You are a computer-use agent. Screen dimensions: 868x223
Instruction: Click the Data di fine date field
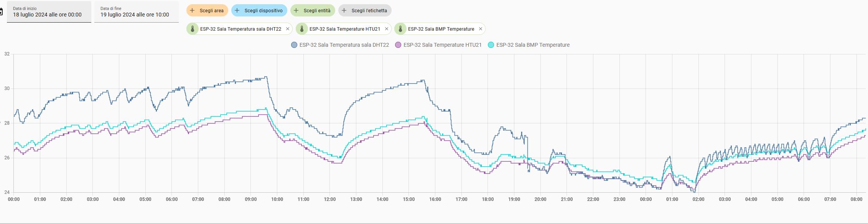[x=137, y=12]
